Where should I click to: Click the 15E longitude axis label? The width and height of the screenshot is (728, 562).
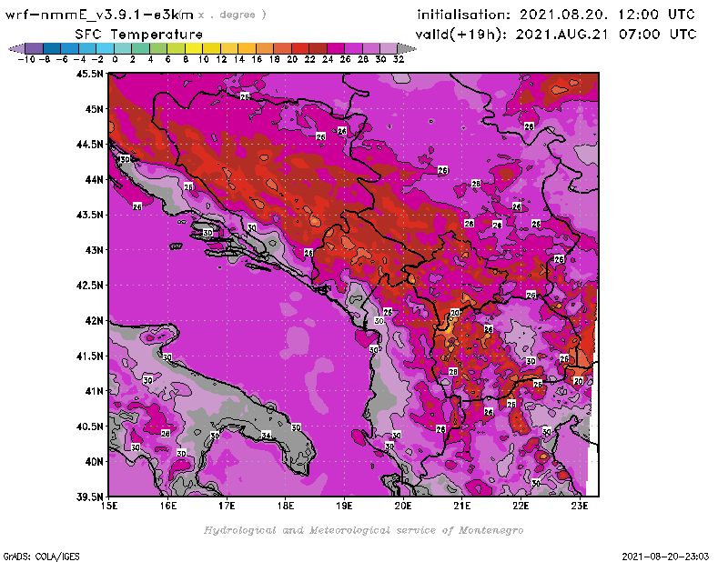tap(109, 507)
